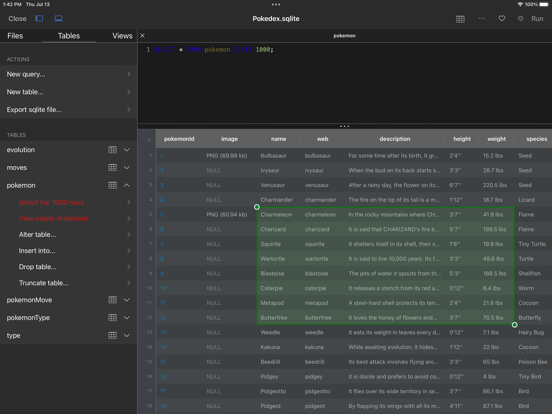Click the description column header

[x=395, y=139]
